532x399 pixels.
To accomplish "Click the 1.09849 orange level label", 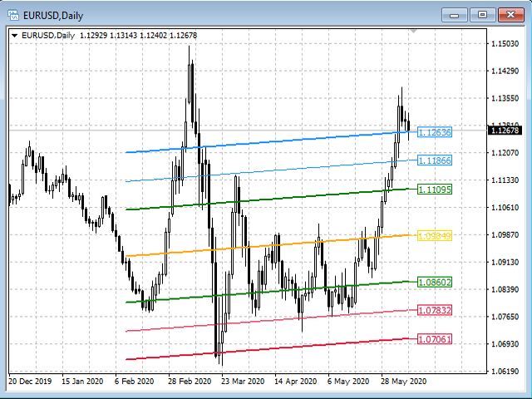I will point(434,235).
